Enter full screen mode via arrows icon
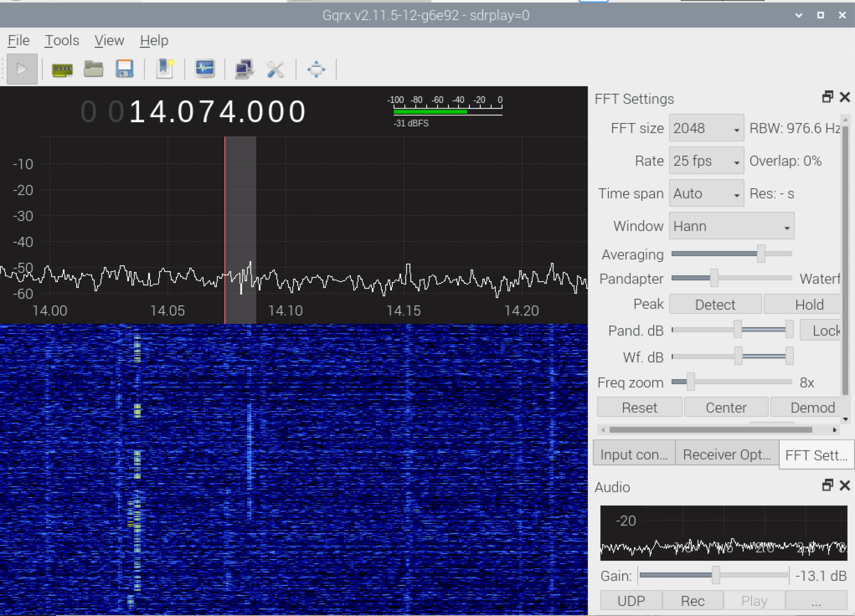 pyautogui.click(x=316, y=69)
